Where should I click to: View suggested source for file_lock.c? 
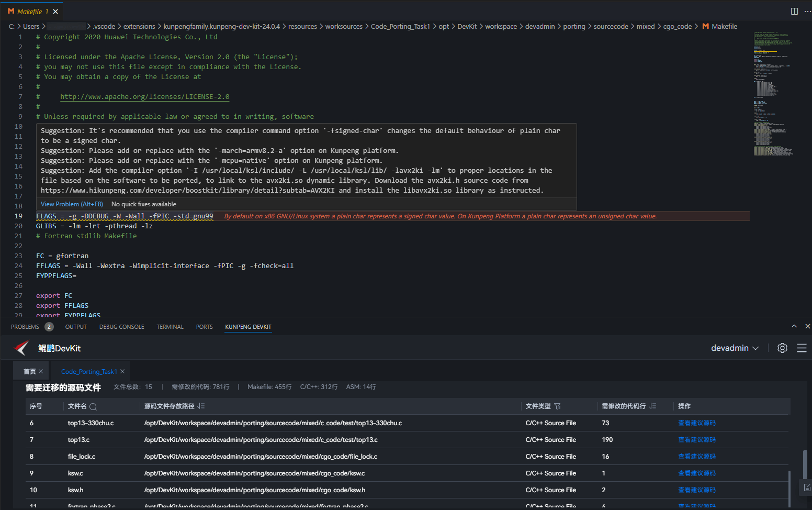pos(697,457)
